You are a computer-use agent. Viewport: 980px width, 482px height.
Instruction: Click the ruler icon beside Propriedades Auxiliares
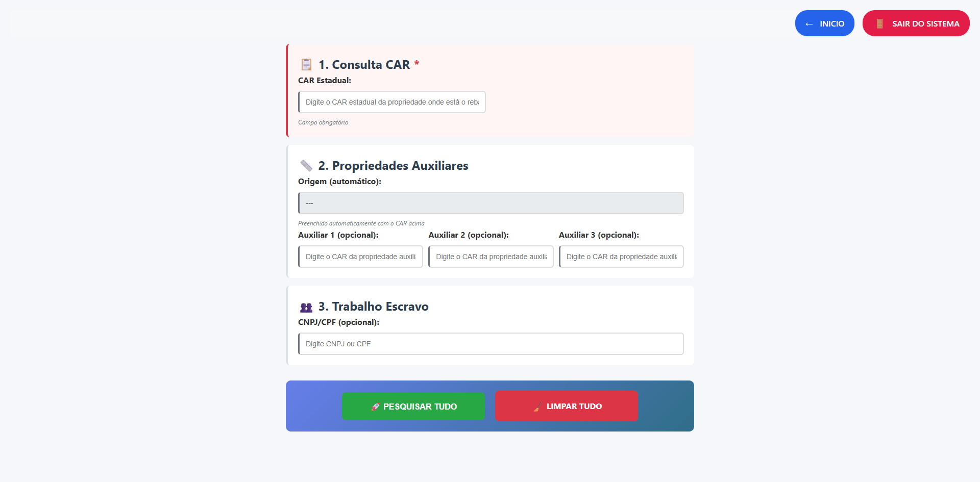click(x=306, y=166)
